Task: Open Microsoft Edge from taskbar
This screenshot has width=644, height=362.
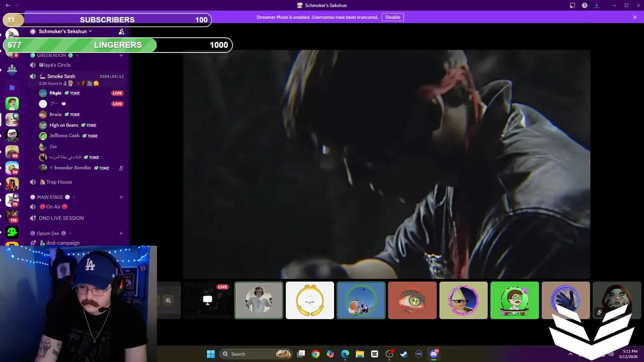Action: 345,354
